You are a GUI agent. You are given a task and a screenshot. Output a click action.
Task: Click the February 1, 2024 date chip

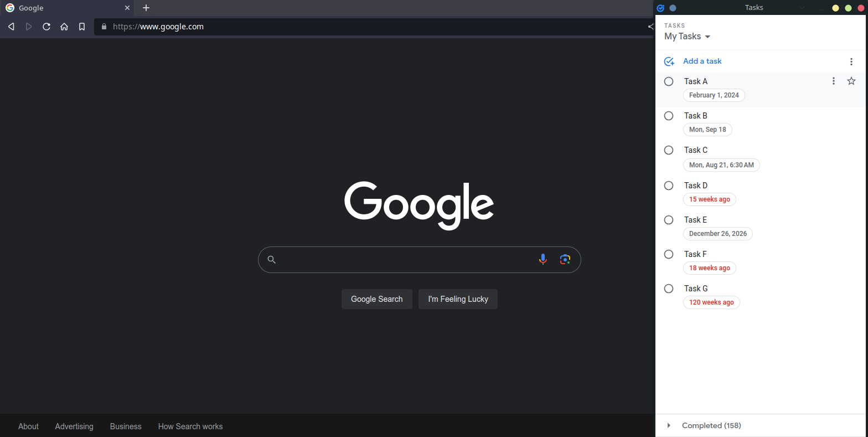tap(714, 95)
